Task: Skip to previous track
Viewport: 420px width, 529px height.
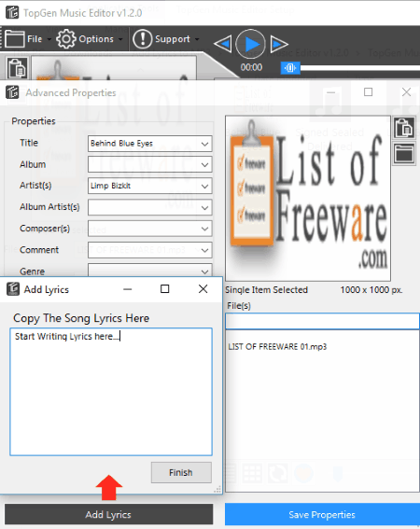Action: point(222,44)
